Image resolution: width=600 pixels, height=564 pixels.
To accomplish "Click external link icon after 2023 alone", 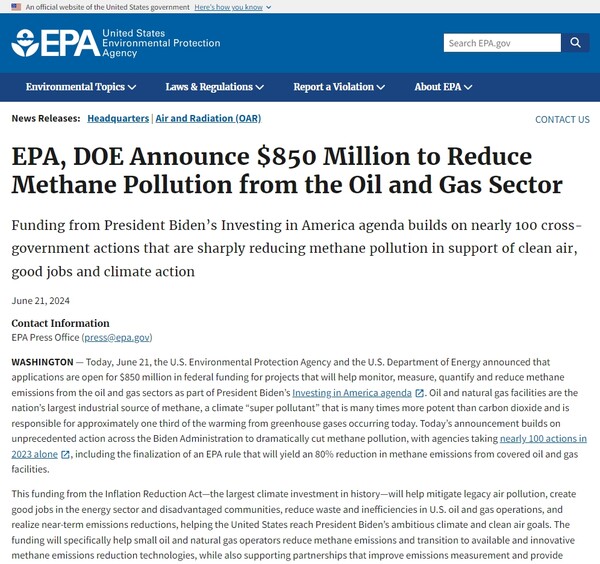I will pos(66,454).
